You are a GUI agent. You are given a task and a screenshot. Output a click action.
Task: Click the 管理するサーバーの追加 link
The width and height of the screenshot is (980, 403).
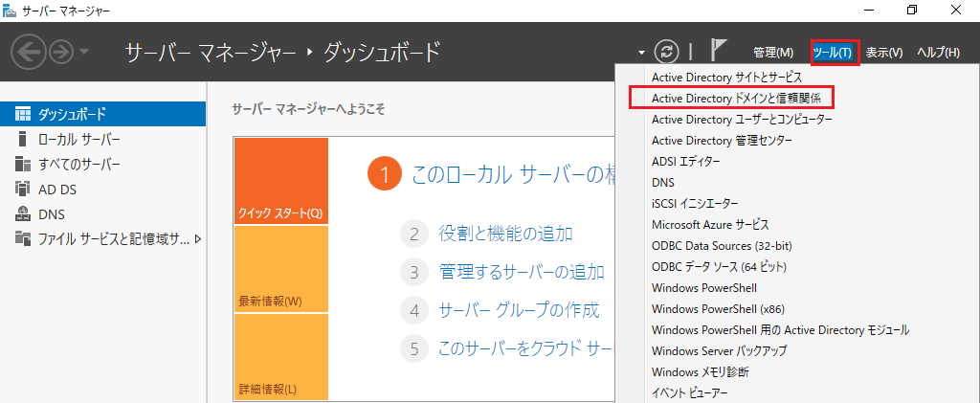522,273
